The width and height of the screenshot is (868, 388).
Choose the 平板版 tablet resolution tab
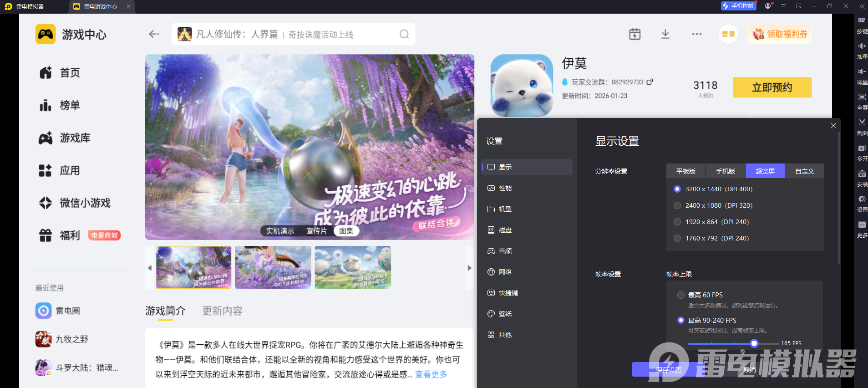point(686,171)
